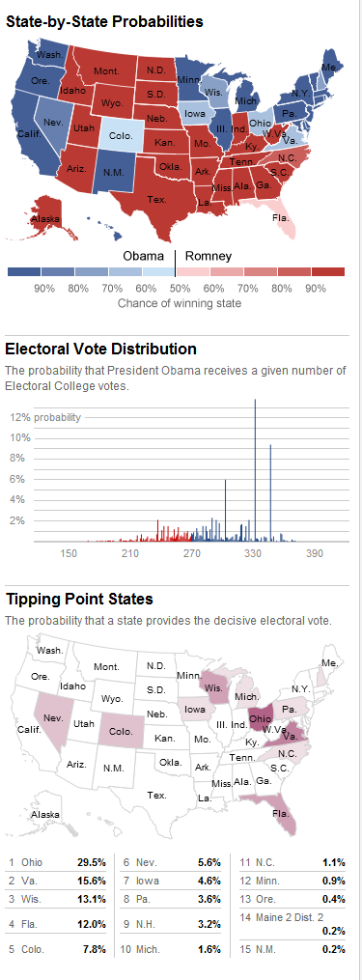This screenshot has width=362, height=980.
Task: Click the N.C. 1.1% row in rankings
Action: point(292,862)
